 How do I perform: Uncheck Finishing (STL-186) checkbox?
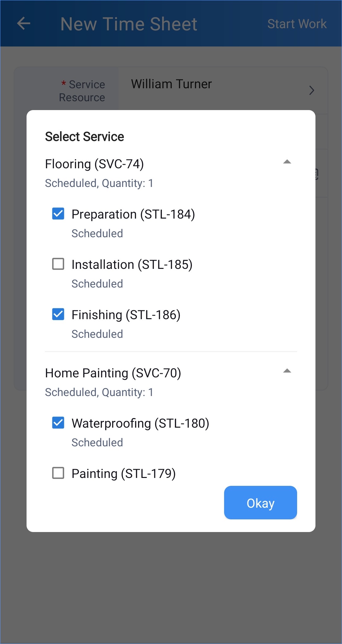(x=58, y=314)
